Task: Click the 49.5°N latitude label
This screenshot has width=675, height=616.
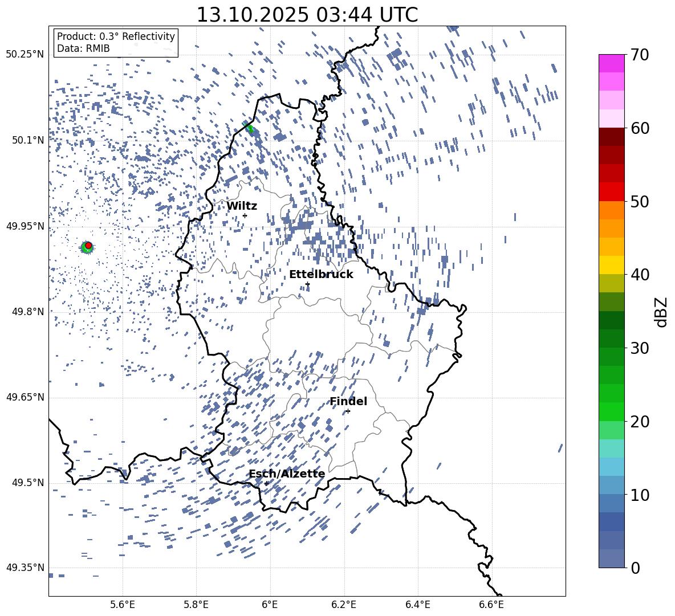Action: pyautogui.click(x=28, y=483)
